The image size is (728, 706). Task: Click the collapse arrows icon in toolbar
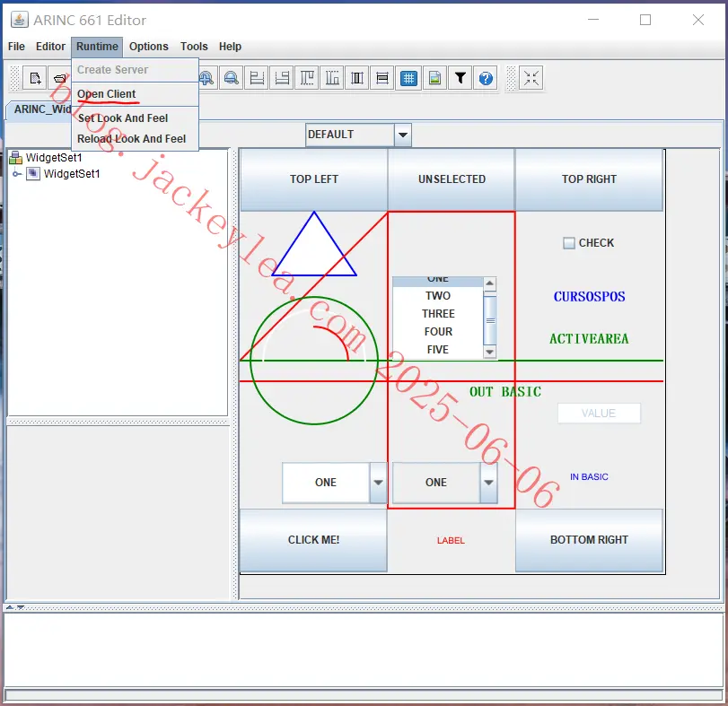(x=531, y=78)
